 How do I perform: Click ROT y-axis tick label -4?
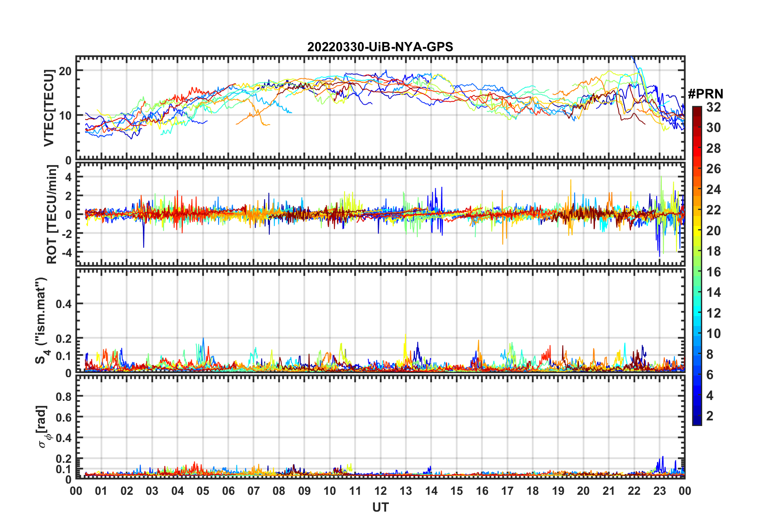point(66,252)
